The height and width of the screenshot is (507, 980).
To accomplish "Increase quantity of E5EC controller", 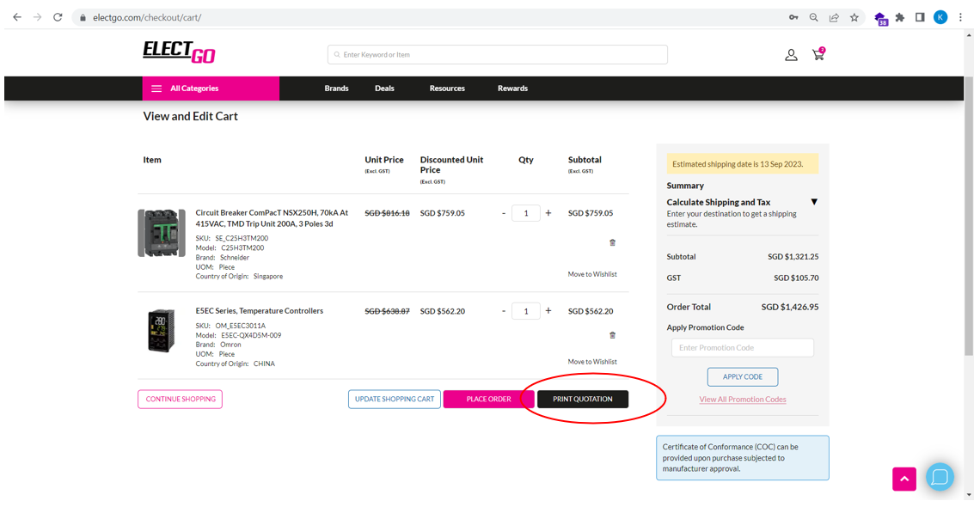I will (548, 311).
